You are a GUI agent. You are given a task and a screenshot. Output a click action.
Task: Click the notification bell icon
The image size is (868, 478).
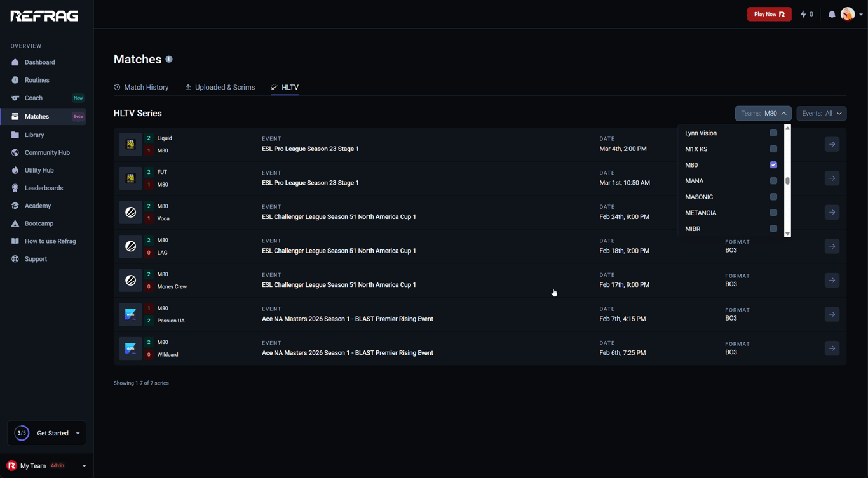831,14
